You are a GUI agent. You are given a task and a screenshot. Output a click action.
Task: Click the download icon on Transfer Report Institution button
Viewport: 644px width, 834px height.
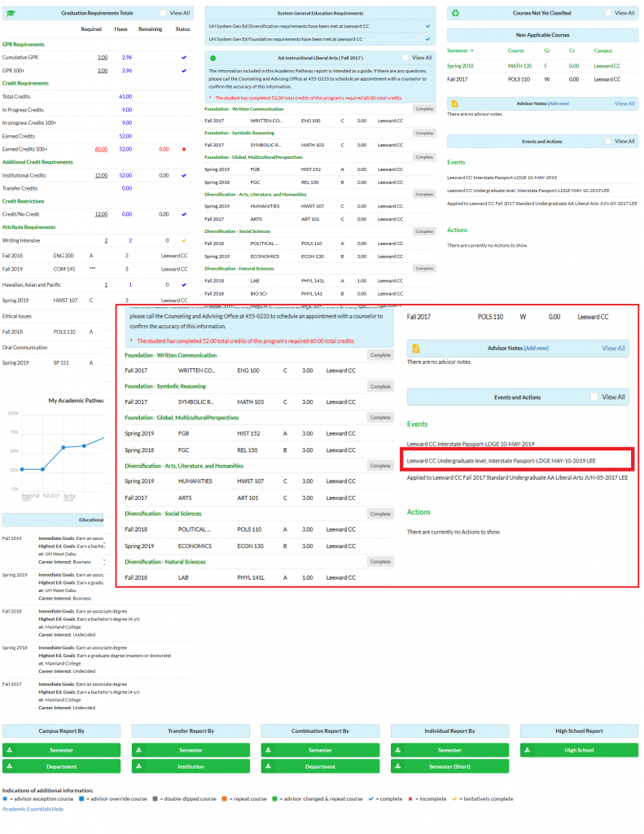tap(139, 766)
